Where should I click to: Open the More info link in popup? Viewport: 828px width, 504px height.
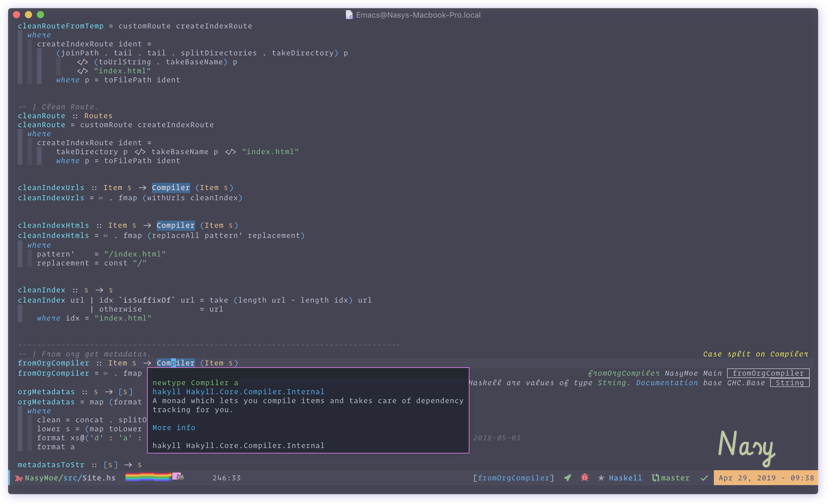[x=174, y=427]
